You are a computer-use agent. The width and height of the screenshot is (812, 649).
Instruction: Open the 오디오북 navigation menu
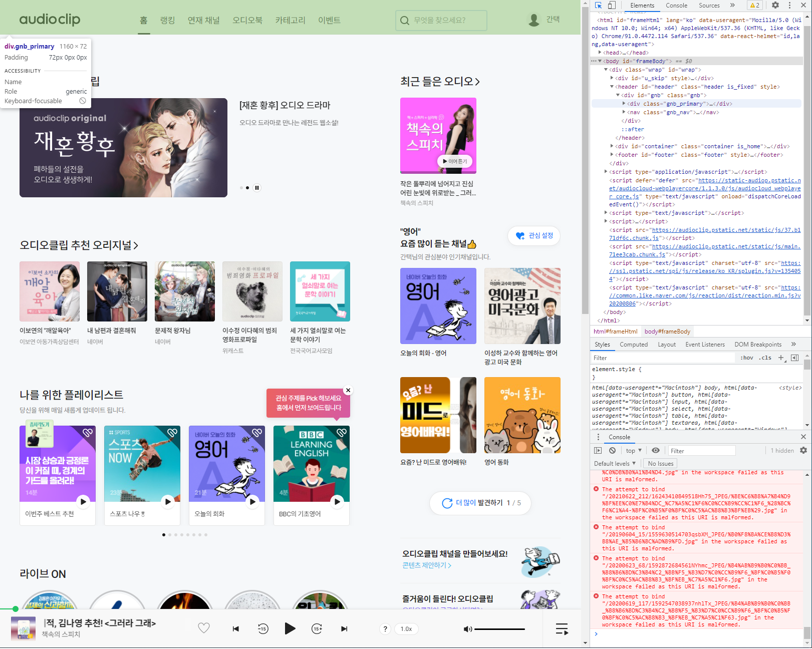[247, 20]
